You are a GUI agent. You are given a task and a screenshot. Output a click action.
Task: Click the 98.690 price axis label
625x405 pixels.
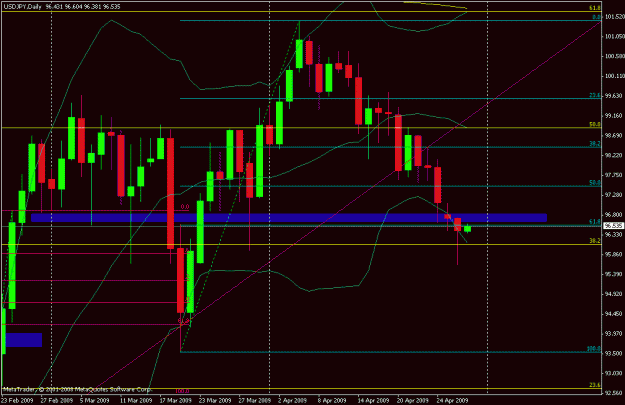coord(614,136)
